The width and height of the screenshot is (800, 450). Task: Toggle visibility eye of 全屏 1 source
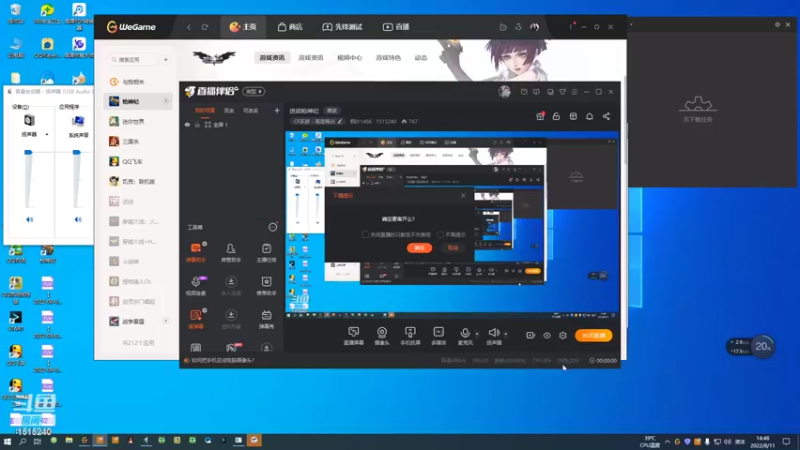(187, 124)
